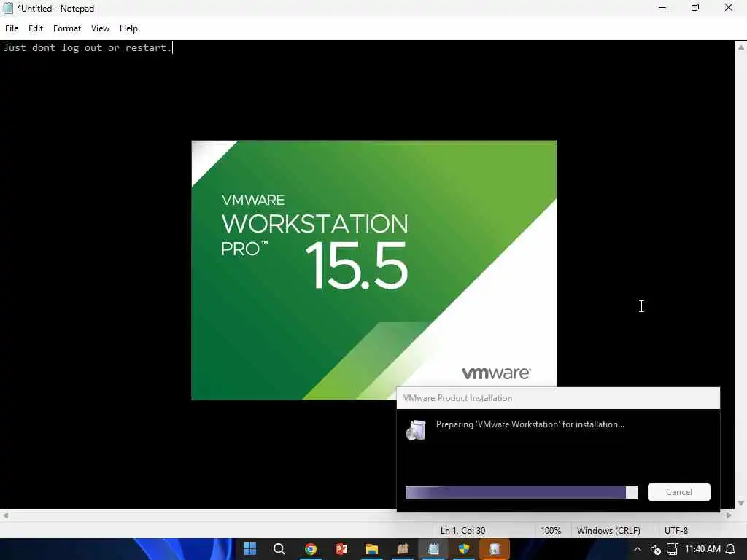747x560 pixels.
Task: Click 'UTF-8' encoding in status bar
Action: (676, 531)
